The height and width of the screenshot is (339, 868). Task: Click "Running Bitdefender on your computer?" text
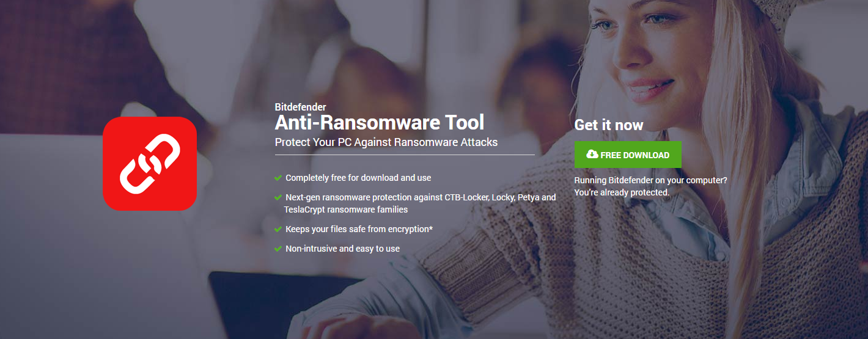(x=650, y=180)
